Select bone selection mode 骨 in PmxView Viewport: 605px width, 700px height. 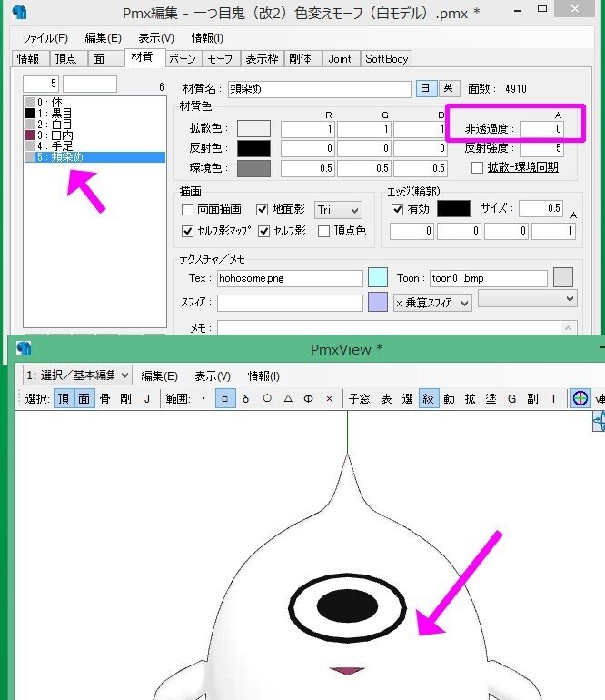tap(104, 398)
